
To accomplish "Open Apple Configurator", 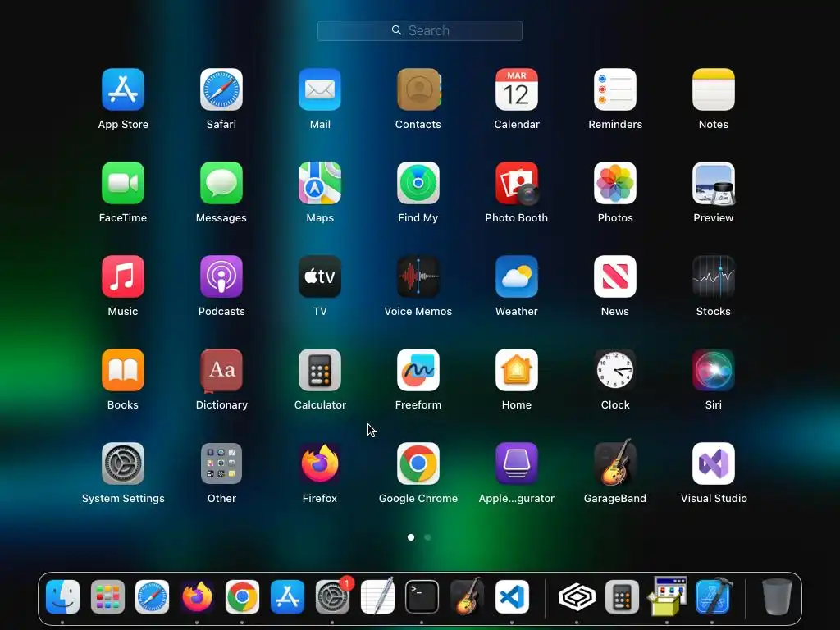I will click(517, 463).
